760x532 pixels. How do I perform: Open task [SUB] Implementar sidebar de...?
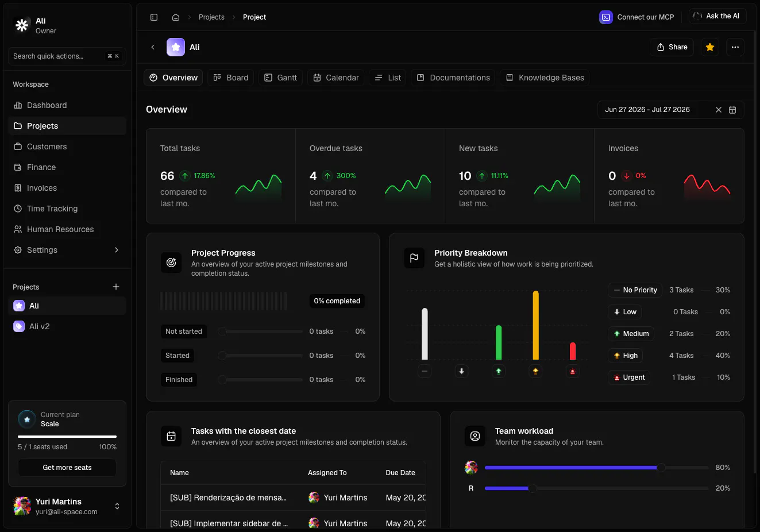click(229, 523)
